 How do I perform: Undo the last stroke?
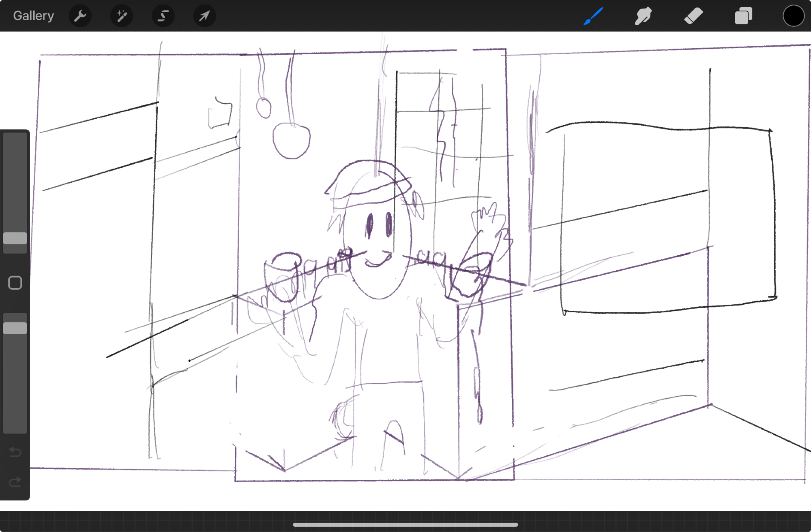[15, 452]
